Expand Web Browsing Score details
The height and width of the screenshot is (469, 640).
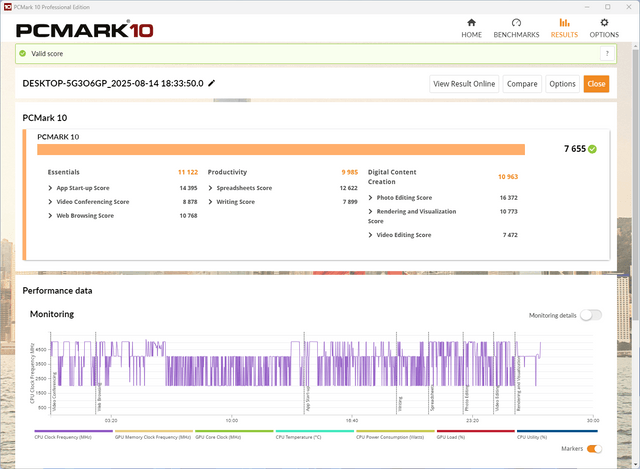point(50,216)
